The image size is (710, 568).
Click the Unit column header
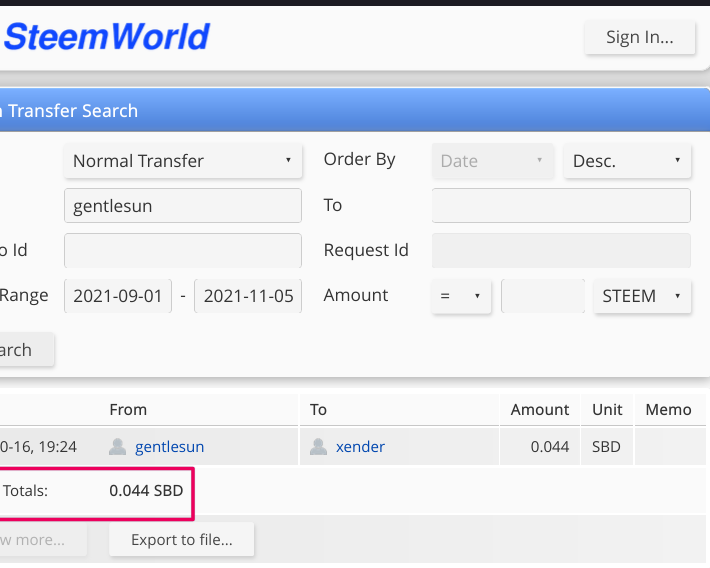coord(607,409)
